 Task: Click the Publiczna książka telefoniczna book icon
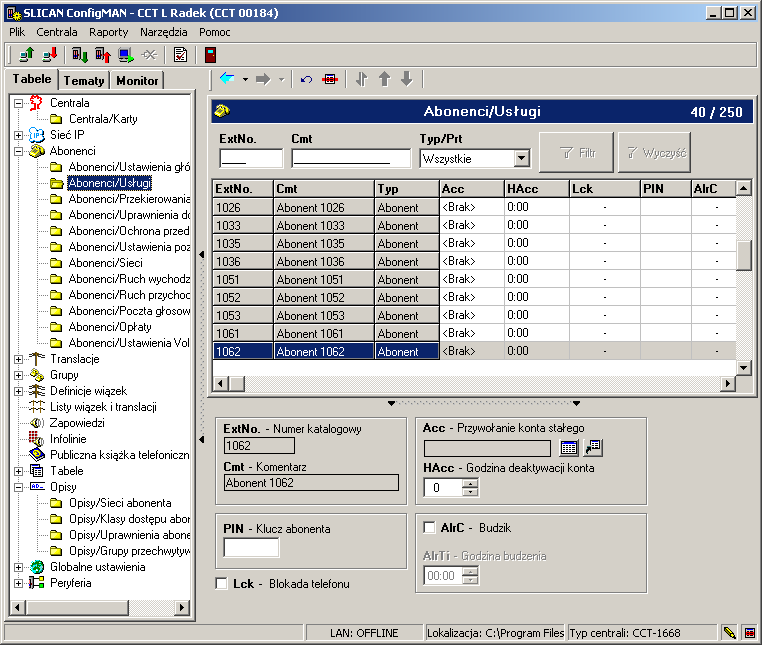pyautogui.click(x=37, y=454)
